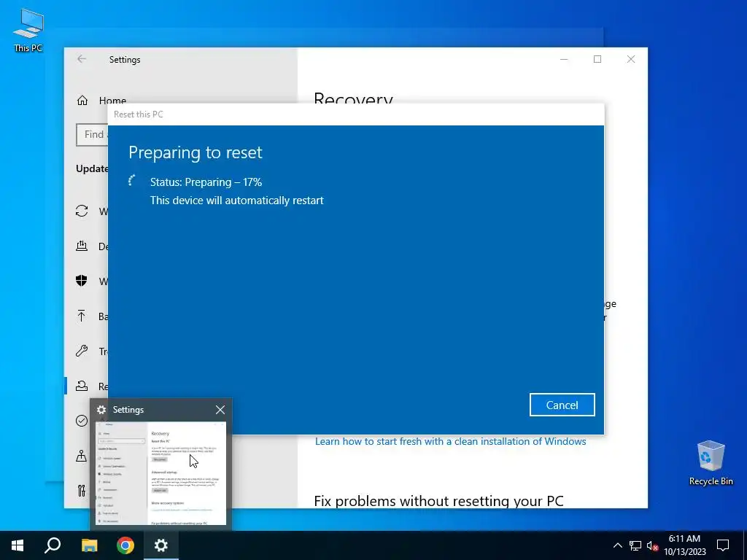Click 'This device will automatically restart' text

tap(237, 201)
